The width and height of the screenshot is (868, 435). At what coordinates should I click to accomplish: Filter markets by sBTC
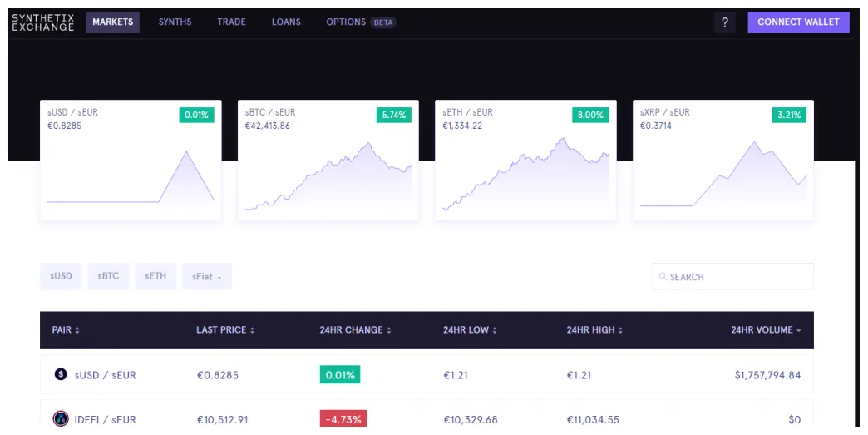(108, 276)
